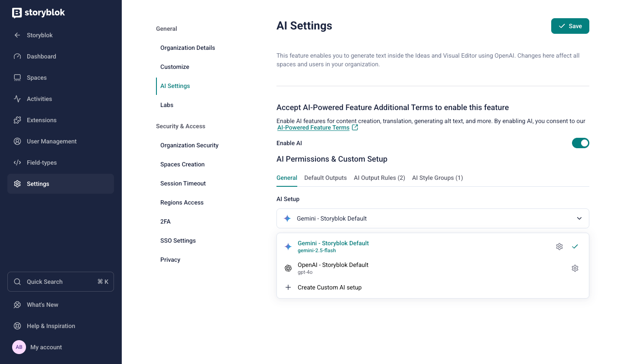624x364 pixels.
Task: Navigate to Dashboard in sidebar
Action: pyautogui.click(x=61, y=56)
